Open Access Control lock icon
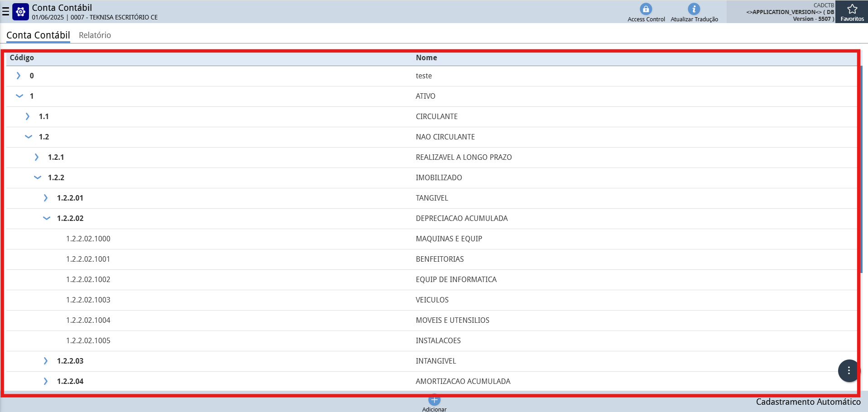 point(646,9)
